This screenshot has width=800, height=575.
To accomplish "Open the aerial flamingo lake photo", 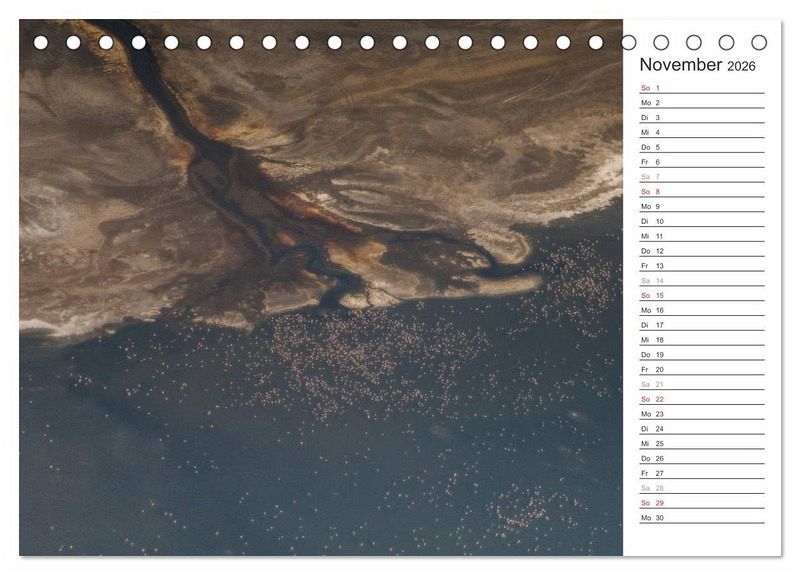I will point(320,300).
